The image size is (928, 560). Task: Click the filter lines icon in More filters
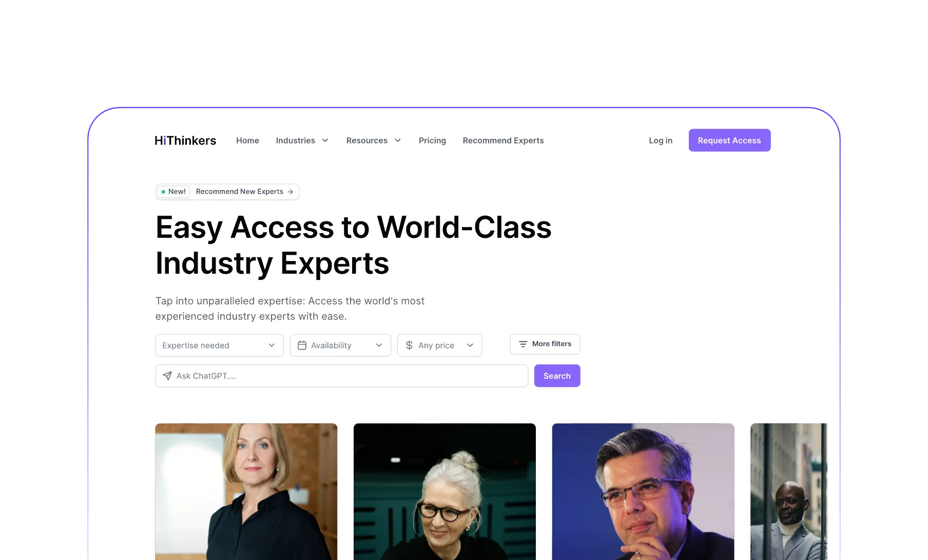point(523,344)
